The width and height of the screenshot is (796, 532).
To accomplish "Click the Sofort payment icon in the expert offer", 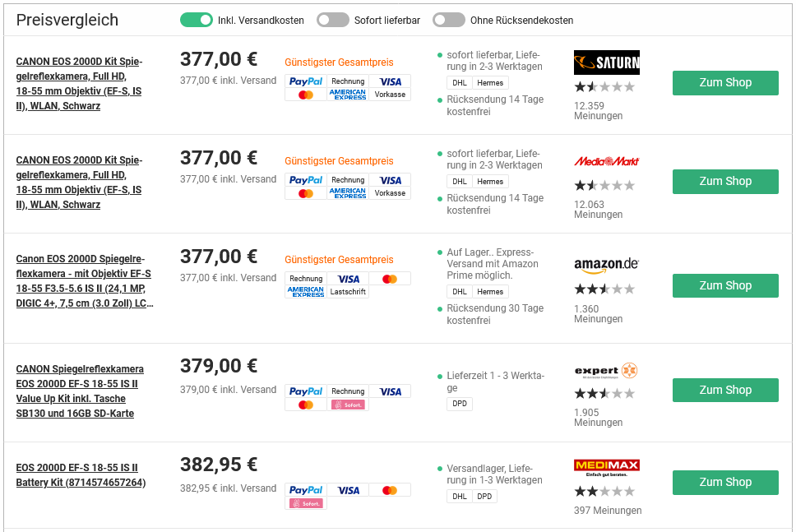I will click(x=348, y=405).
